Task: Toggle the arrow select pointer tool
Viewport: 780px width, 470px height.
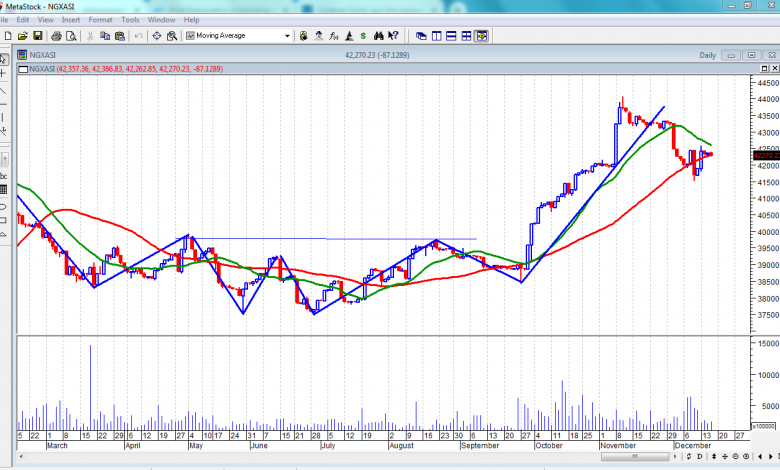Action: (4, 58)
